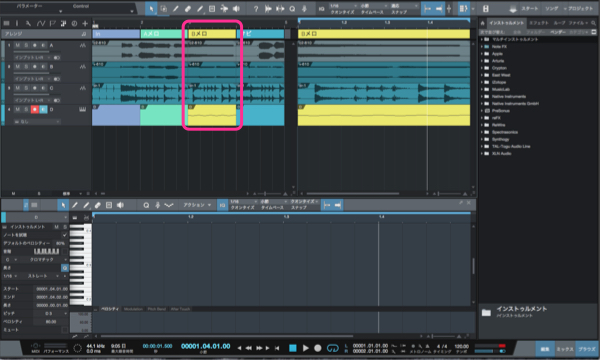
Task: Disable record arm on track D
Action: click(34, 110)
